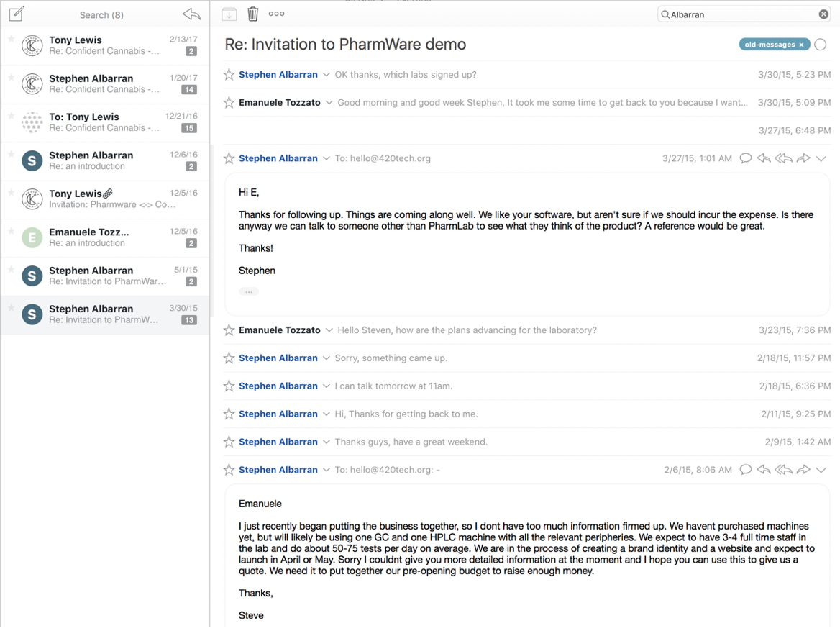Open Stephen Albarran 'Re: an introduction' conversation
Viewport: 840px width, 636px height.
(x=105, y=160)
